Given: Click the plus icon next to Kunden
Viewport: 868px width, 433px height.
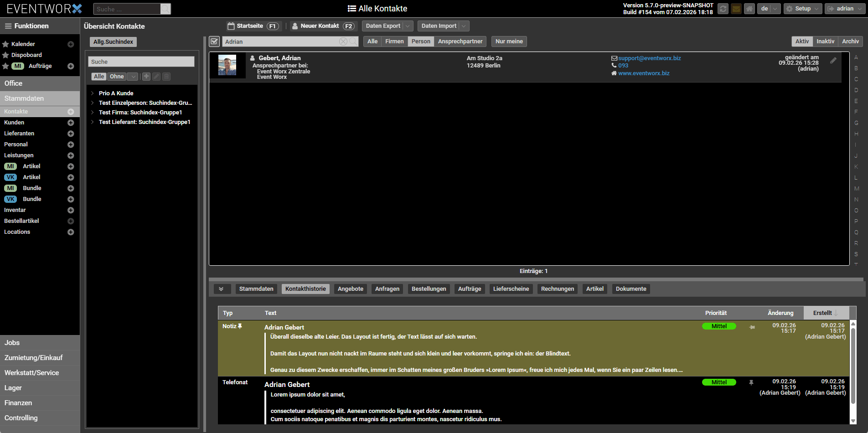Looking at the screenshot, I should coord(71,123).
